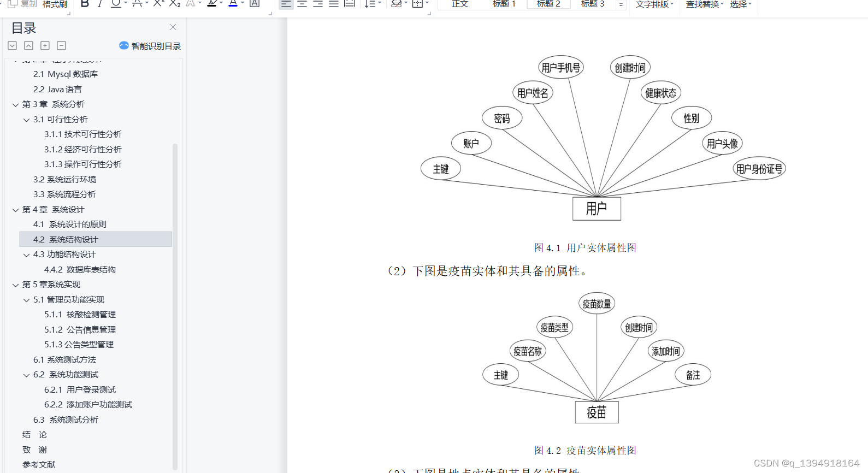Open the 选择 dropdown
Screen dimensions: 868x473
click(741, 4)
